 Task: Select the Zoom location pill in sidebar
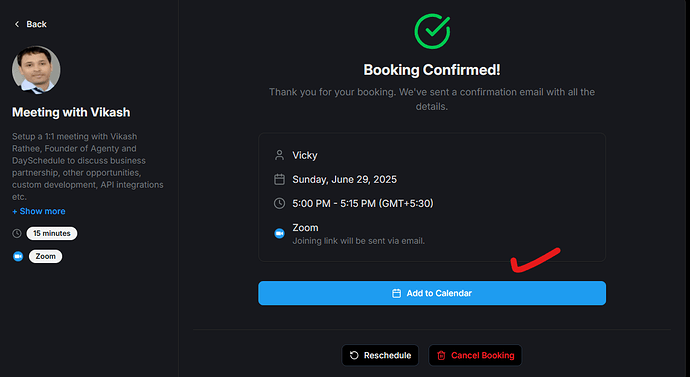pos(45,256)
